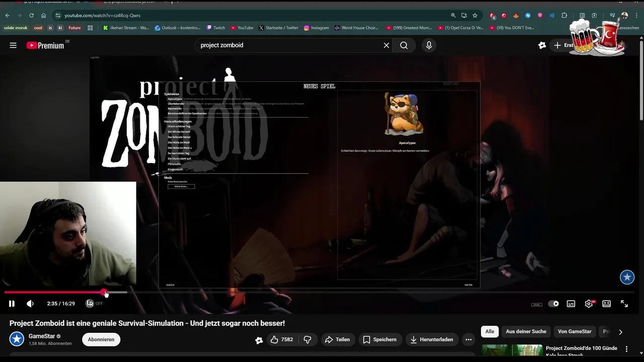Click the GameStar star watermark on the video
Viewport: 644px width, 362px height.
[627, 277]
